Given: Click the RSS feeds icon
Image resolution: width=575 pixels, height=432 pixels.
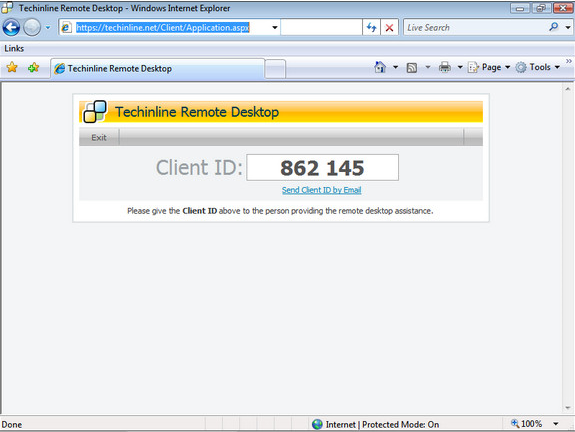Looking at the screenshot, I should (412, 67).
